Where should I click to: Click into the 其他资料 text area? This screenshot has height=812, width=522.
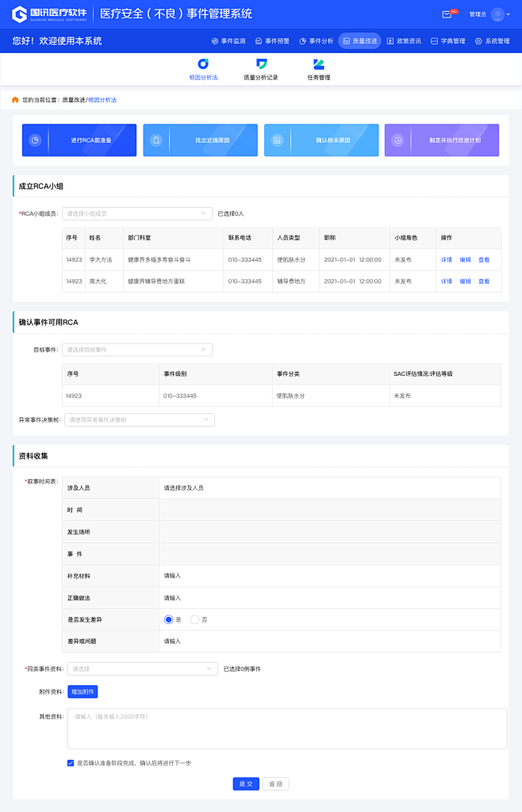click(287, 728)
